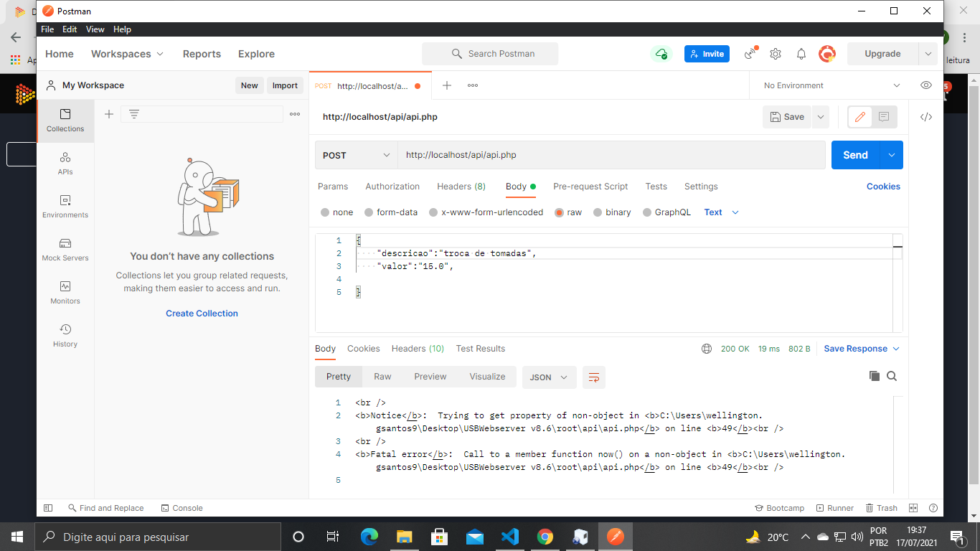Open the File menu
The image size is (980, 551).
click(47, 29)
